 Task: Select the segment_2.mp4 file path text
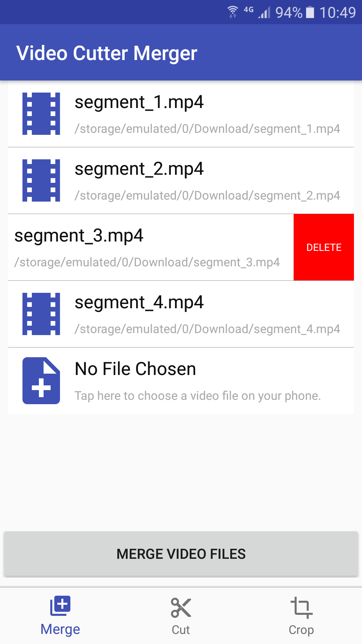(x=207, y=196)
